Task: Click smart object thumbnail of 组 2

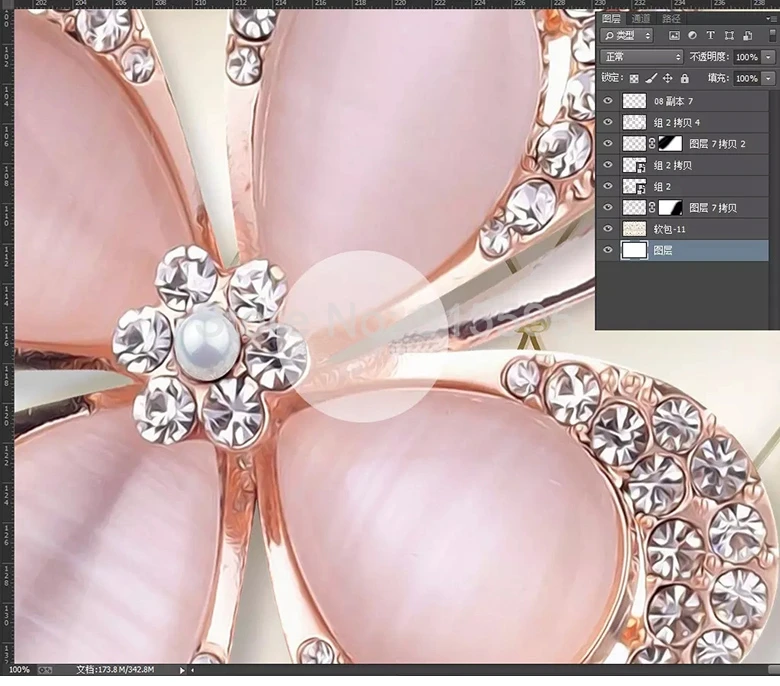Action: 634,186
